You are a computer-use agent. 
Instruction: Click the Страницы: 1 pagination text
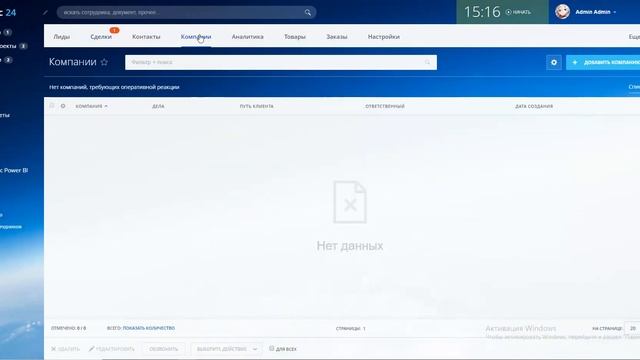point(351,328)
